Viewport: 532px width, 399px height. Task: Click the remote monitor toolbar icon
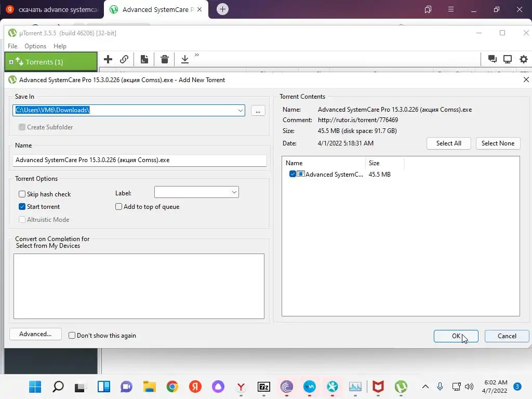(x=508, y=59)
